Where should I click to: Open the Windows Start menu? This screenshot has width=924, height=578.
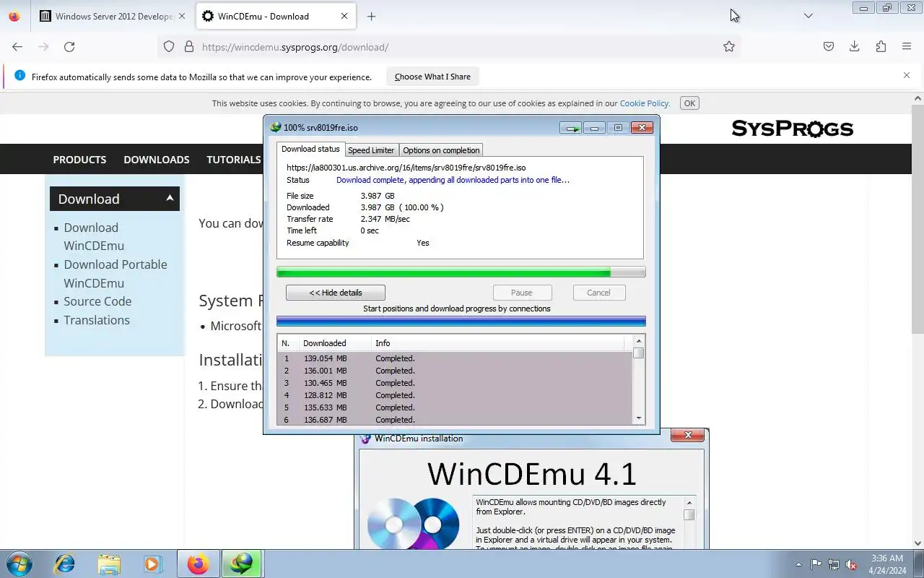pos(19,564)
